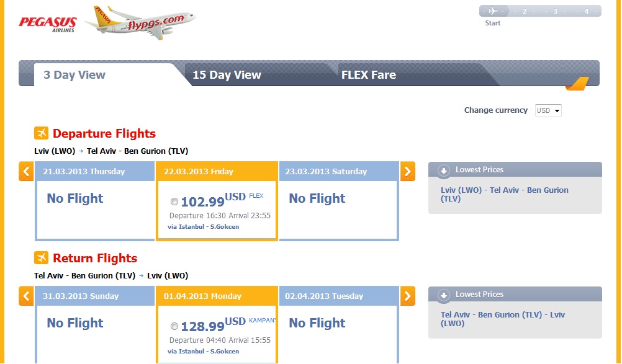This screenshot has height=364, width=622.
Task: Click the flypgs.com airplane image
Action: click(140, 22)
